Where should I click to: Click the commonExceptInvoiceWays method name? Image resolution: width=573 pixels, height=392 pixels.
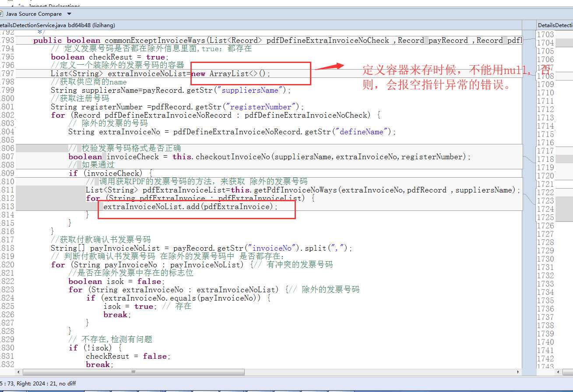coord(154,40)
